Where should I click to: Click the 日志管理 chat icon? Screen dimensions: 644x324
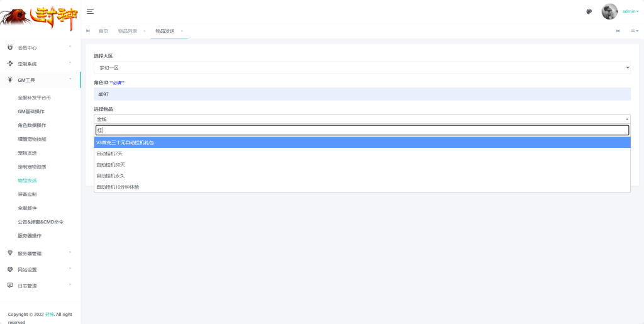10,286
